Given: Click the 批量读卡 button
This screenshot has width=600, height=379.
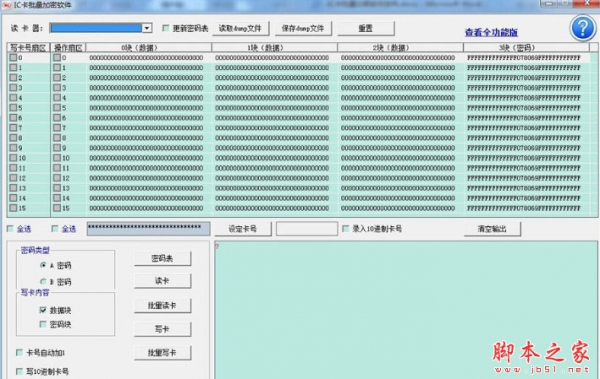Looking at the screenshot, I should [162, 305].
